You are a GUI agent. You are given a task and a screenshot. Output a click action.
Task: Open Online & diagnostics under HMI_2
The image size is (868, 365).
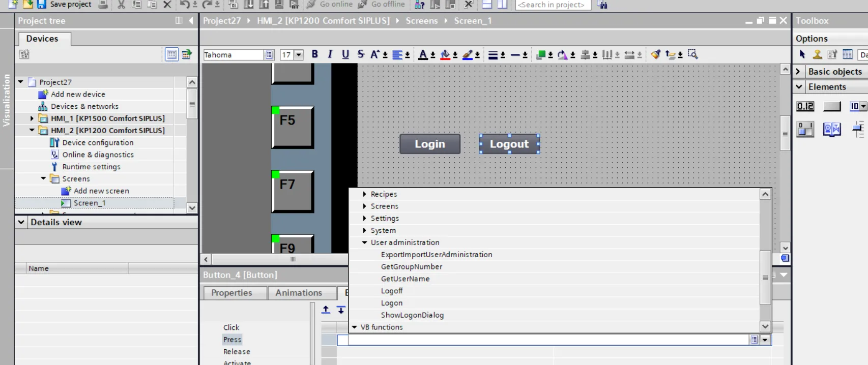(x=98, y=155)
